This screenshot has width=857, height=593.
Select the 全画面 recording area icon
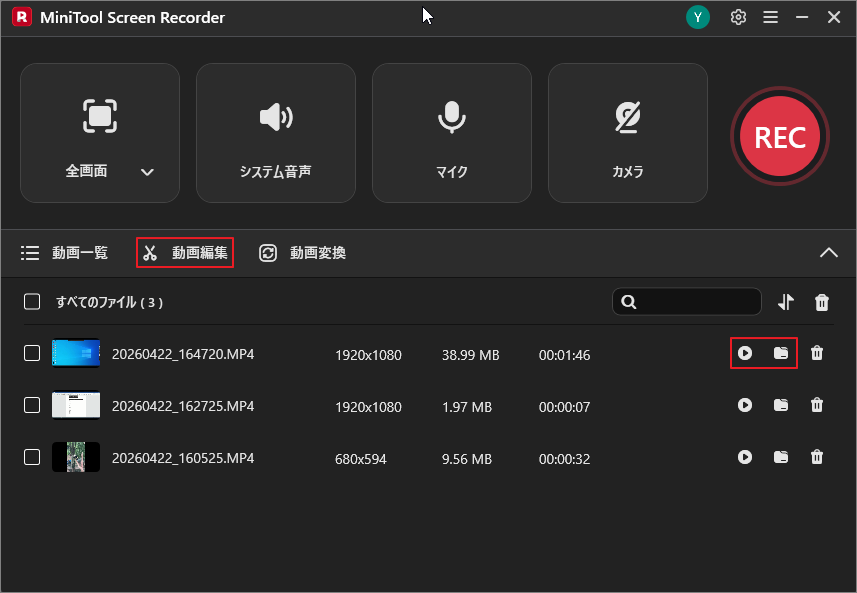99,115
